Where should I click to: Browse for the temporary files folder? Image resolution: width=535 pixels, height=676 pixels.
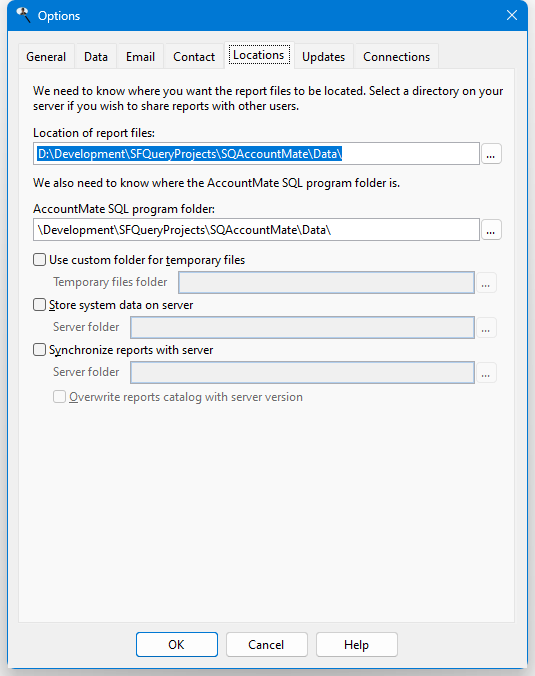[x=486, y=282]
